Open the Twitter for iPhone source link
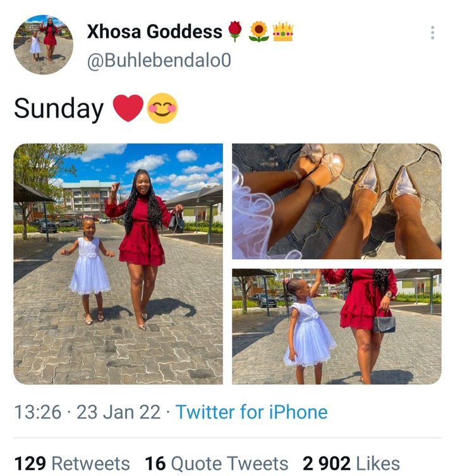This screenshot has width=455, height=476. pyautogui.click(x=252, y=412)
